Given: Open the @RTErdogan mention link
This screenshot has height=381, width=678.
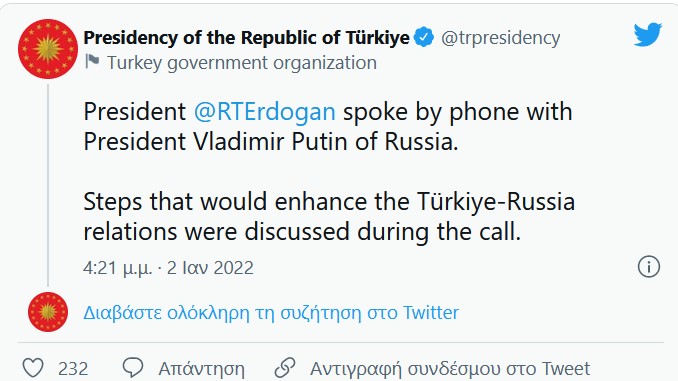Looking at the screenshot, I should coord(265,112).
